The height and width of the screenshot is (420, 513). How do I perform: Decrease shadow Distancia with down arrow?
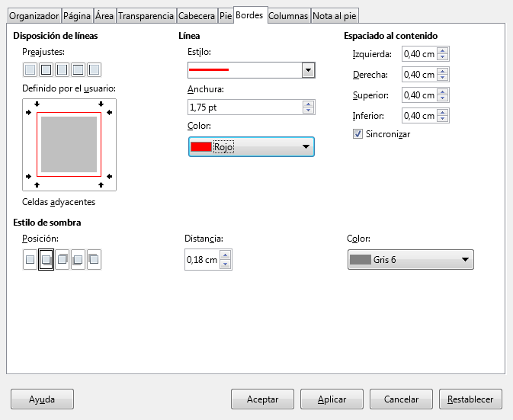[226, 265]
